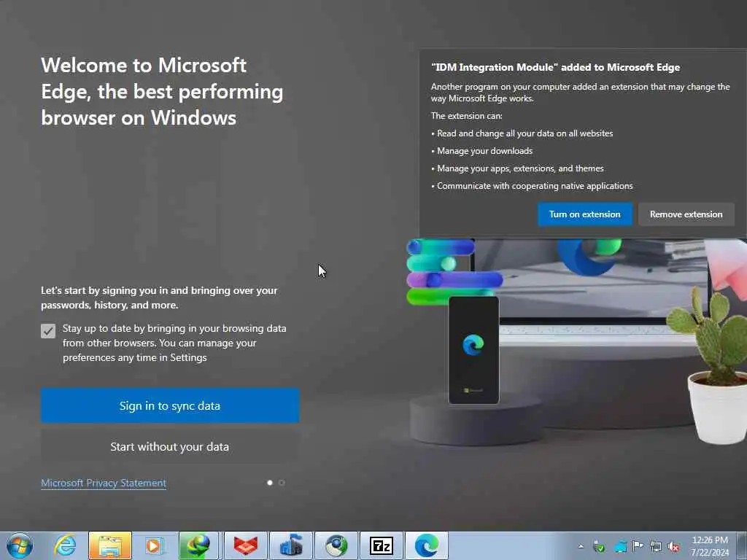The image size is (747, 560).
Task: Open 7-Zip from the taskbar
Action: click(x=381, y=545)
